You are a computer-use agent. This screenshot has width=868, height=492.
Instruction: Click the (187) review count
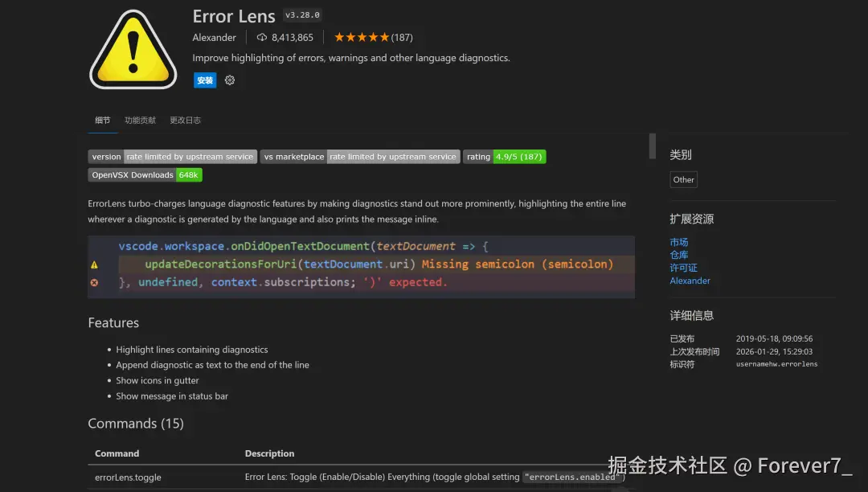(x=402, y=38)
